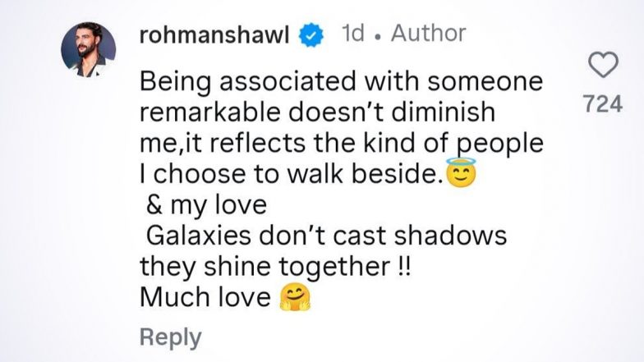The width and height of the screenshot is (644, 362).
Task: Click the 1d timestamp
Action: tap(357, 34)
